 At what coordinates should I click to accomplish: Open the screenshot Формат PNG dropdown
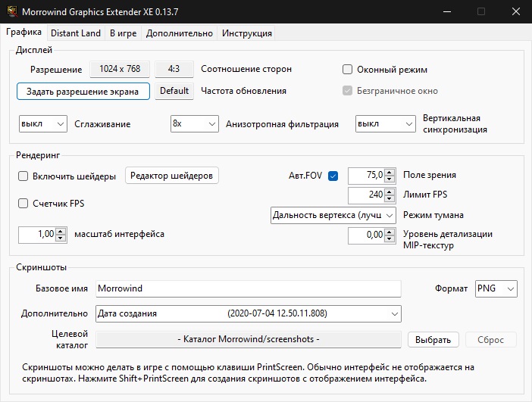496,288
